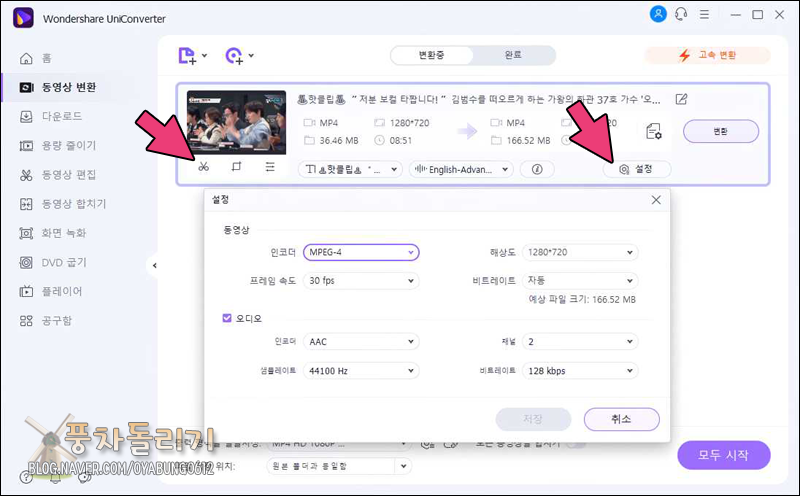The width and height of the screenshot is (800, 496).
Task: Open user account profile icon
Action: [658, 14]
